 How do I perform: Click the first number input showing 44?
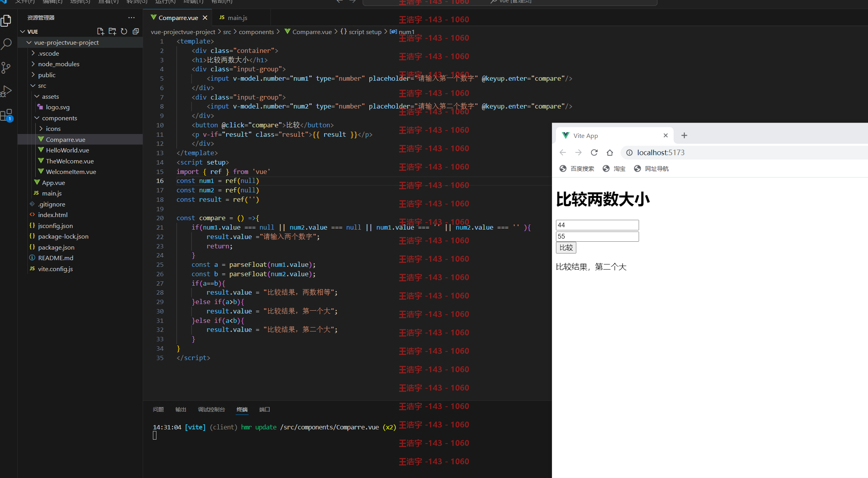pos(597,225)
